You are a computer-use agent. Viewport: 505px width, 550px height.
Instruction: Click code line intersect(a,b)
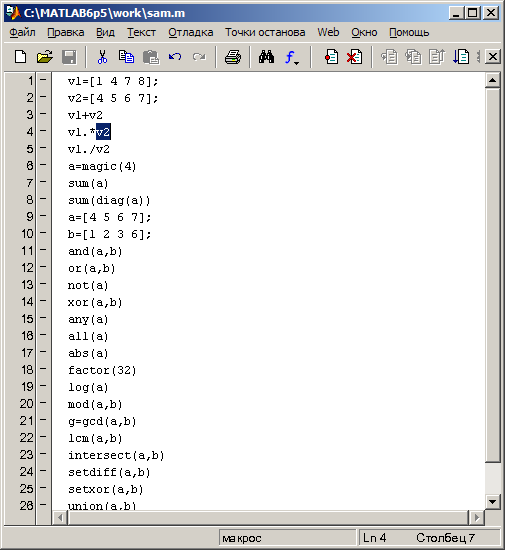coord(116,455)
